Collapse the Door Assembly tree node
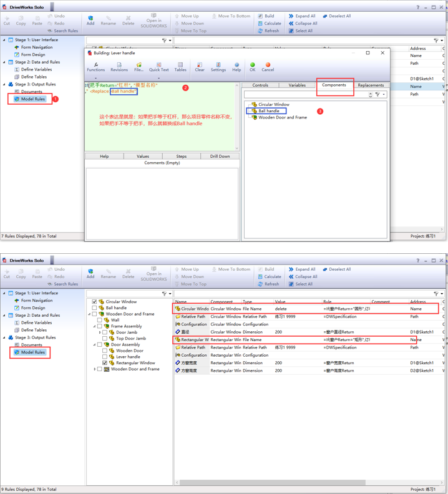This screenshot has height=494, width=448. point(95,345)
